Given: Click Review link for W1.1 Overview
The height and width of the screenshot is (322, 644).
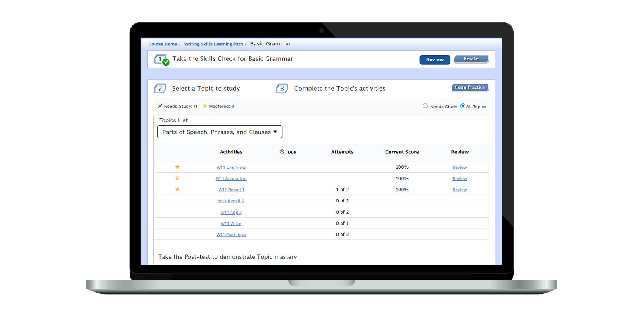Looking at the screenshot, I should coord(460,167).
